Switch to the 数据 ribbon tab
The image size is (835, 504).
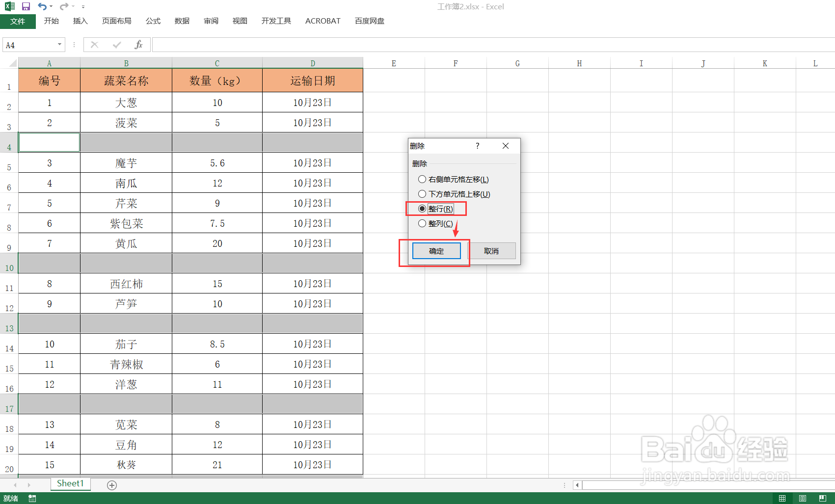pos(182,21)
